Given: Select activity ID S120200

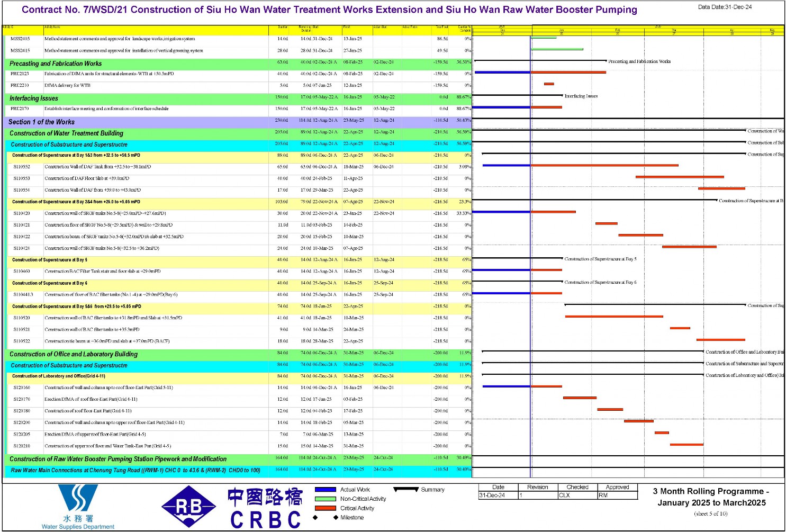Looking at the screenshot, I should [22, 423].
